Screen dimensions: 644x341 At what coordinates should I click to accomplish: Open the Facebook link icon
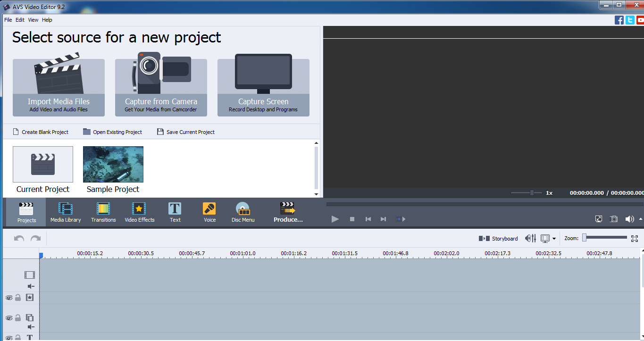pyautogui.click(x=619, y=20)
